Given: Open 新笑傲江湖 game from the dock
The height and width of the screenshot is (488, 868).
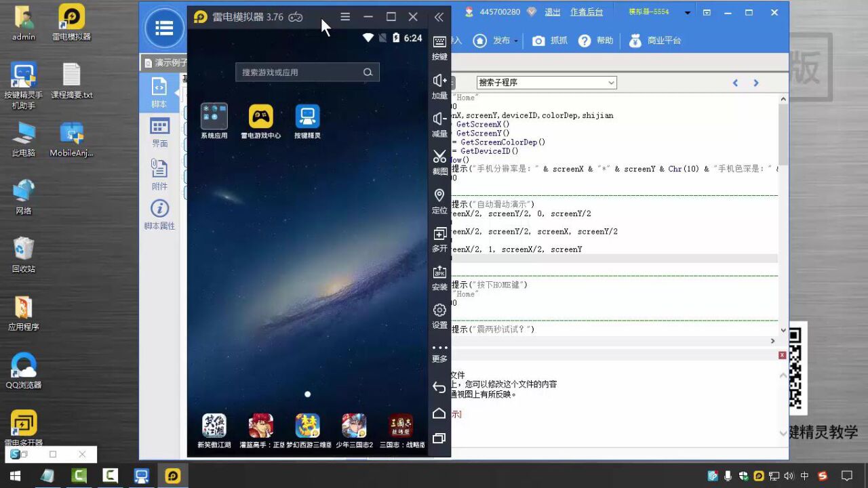Looking at the screenshot, I should [214, 431].
